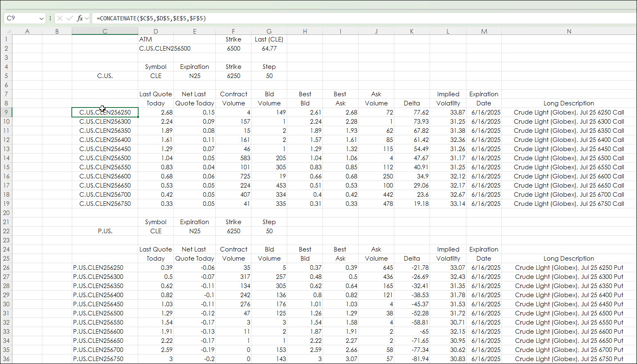The height and width of the screenshot is (364, 637).
Task: Click into the CONCATENATE formula bar text
Action: (151, 18)
